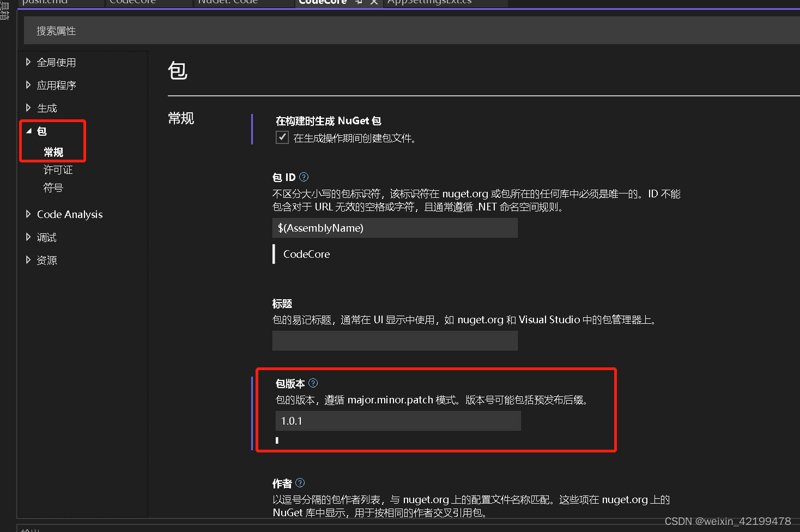Click the 在构建时生成 NuGet 包 heading
The height and width of the screenshot is (532, 800).
click(329, 121)
